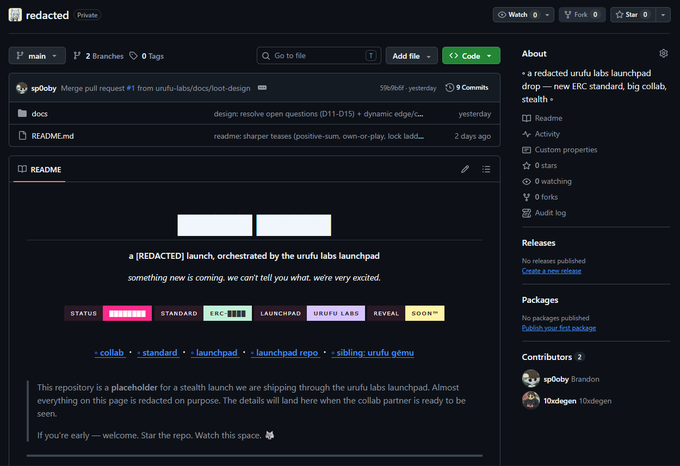
Task: Open the Packages heading link
Action: tap(540, 300)
